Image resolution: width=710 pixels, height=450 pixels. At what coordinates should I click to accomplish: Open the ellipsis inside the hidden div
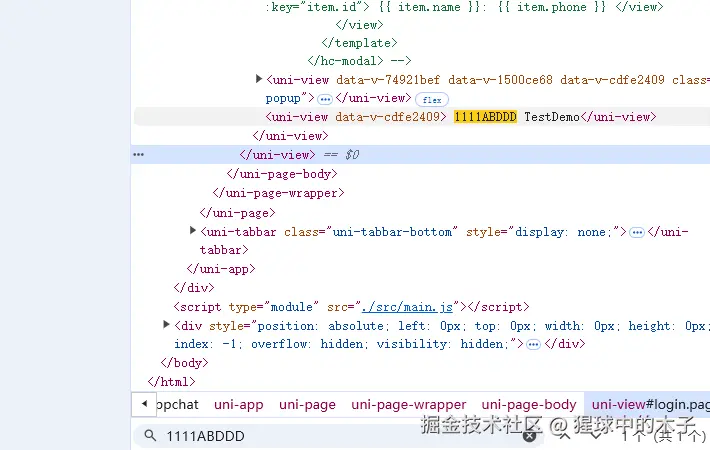(533, 345)
